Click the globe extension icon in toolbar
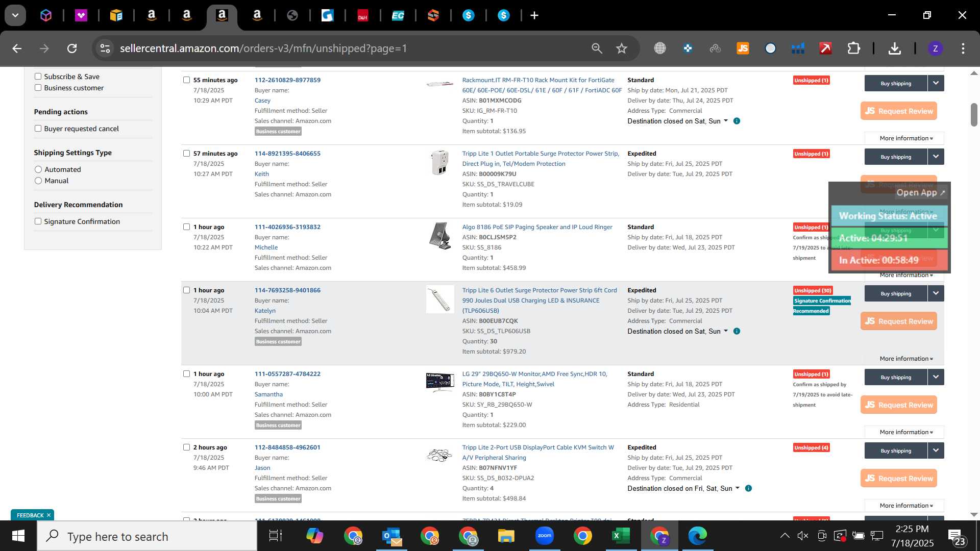980x551 pixels. pos(660,48)
